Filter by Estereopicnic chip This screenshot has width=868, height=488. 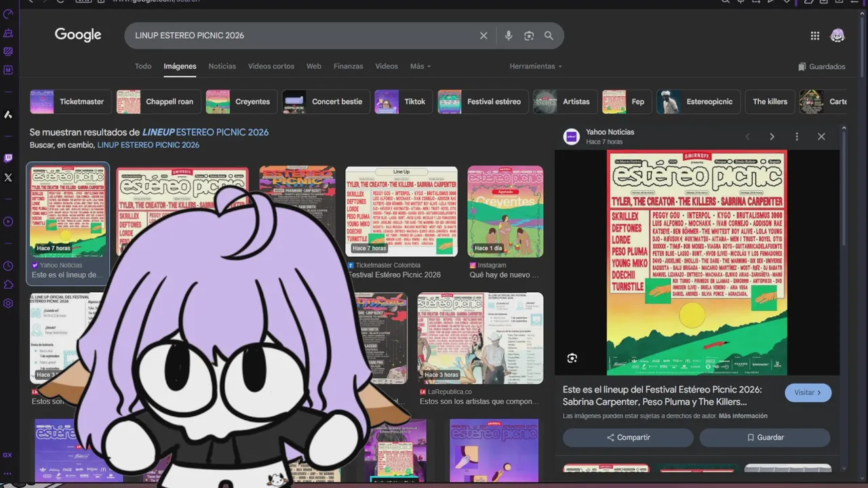[x=698, y=102]
